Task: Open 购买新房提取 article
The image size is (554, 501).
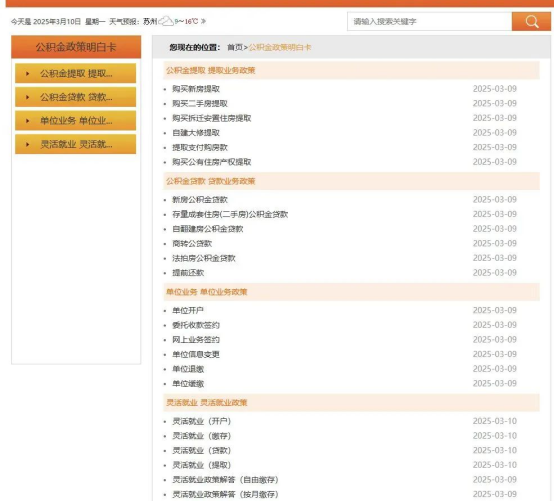Action: (x=196, y=89)
